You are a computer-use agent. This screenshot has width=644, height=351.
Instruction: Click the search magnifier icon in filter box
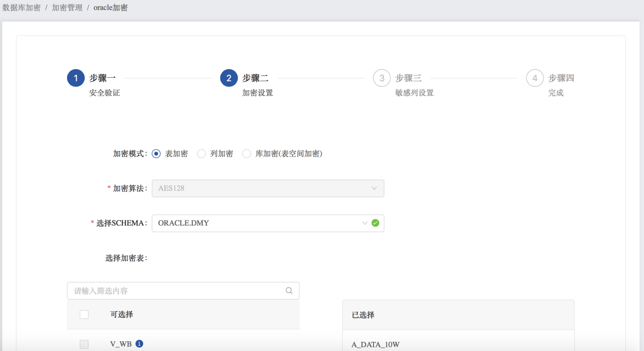coord(289,290)
